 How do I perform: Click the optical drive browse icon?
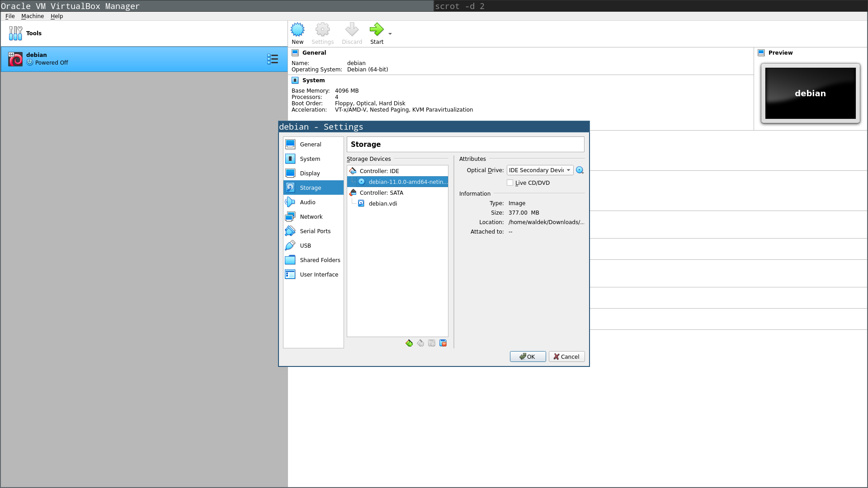[x=580, y=170]
